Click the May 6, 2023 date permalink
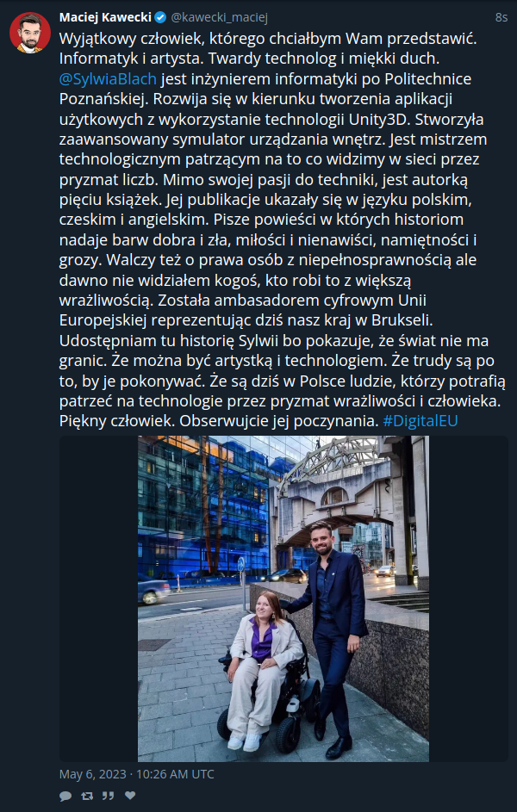The height and width of the screenshot is (812, 517). coord(137,774)
